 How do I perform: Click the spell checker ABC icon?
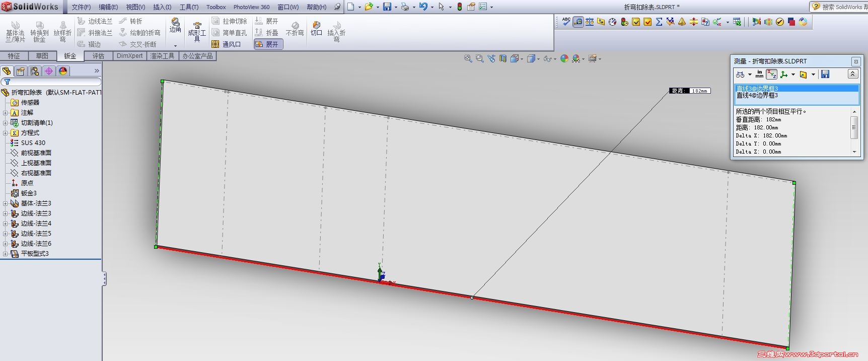pos(566,22)
